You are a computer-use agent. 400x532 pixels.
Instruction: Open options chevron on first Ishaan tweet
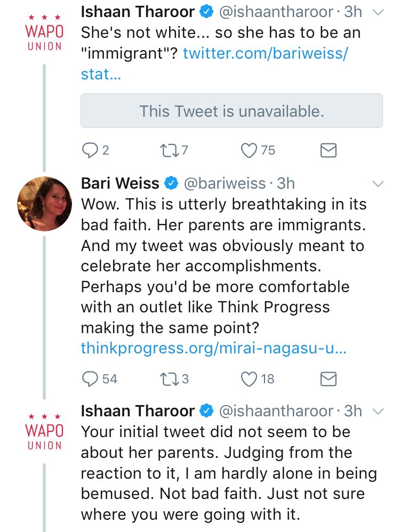(377, 12)
